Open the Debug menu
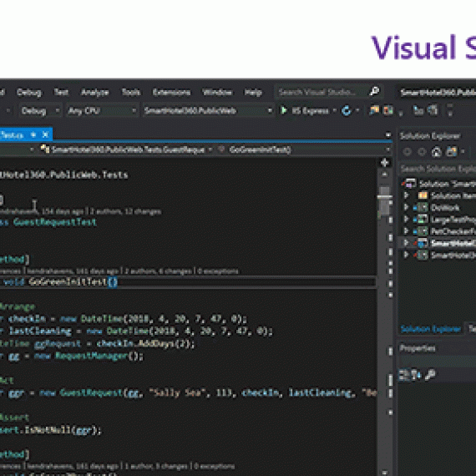This screenshot has width=476, height=476. click(29, 93)
